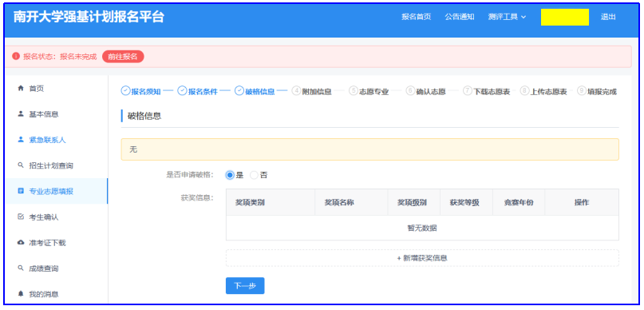Open 公告通知 in the top navigation
This screenshot has width=644, height=310.
click(x=460, y=18)
